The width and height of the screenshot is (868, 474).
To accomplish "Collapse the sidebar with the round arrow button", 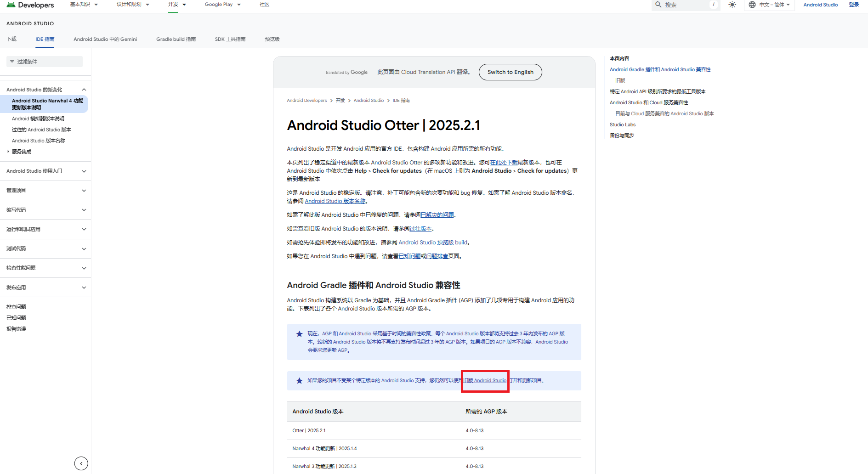I will (x=81, y=463).
